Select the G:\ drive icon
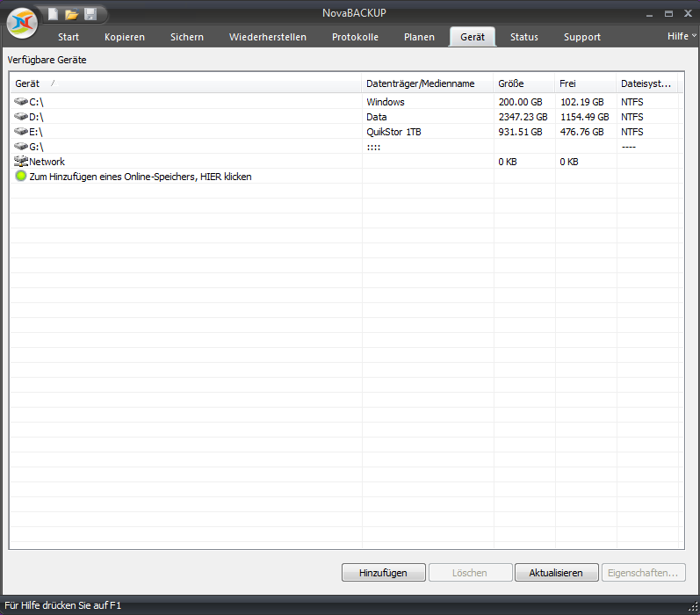This screenshot has width=700, height=615. pos(21,147)
